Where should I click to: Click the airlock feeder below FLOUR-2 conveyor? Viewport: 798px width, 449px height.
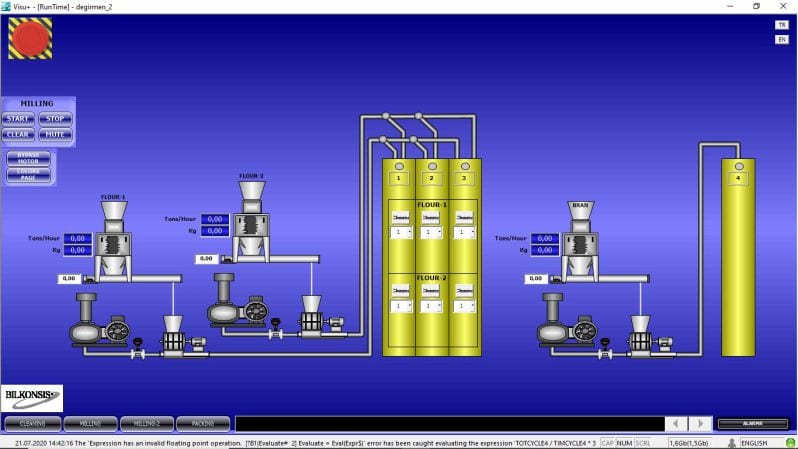pos(311,315)
